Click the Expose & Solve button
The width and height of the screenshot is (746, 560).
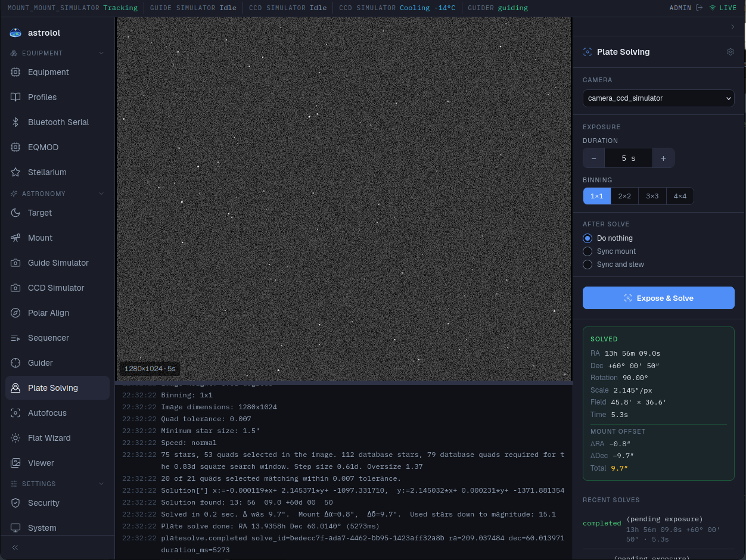(658, 298)
